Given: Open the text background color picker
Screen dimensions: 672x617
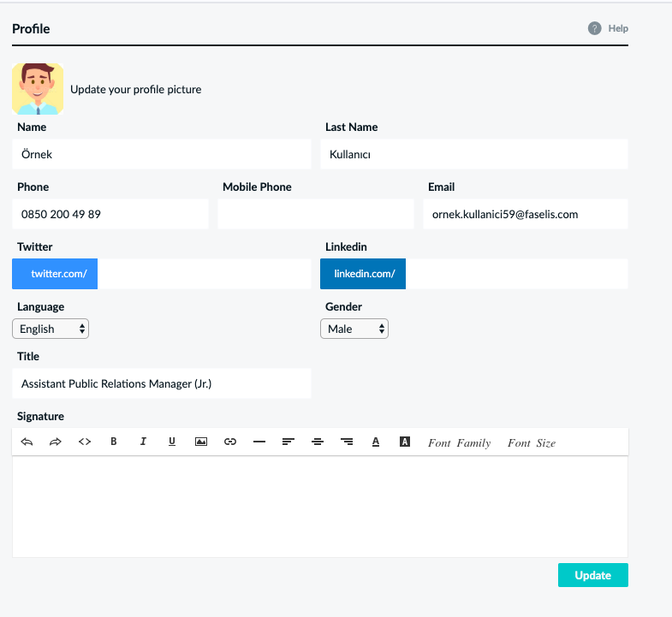Looking at the screenshot, I should [405, 442].
